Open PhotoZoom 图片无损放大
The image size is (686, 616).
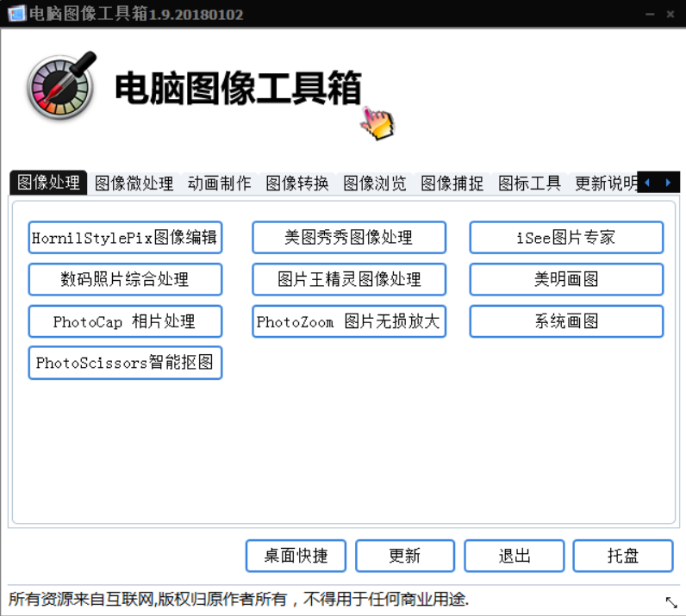point(349,321)
